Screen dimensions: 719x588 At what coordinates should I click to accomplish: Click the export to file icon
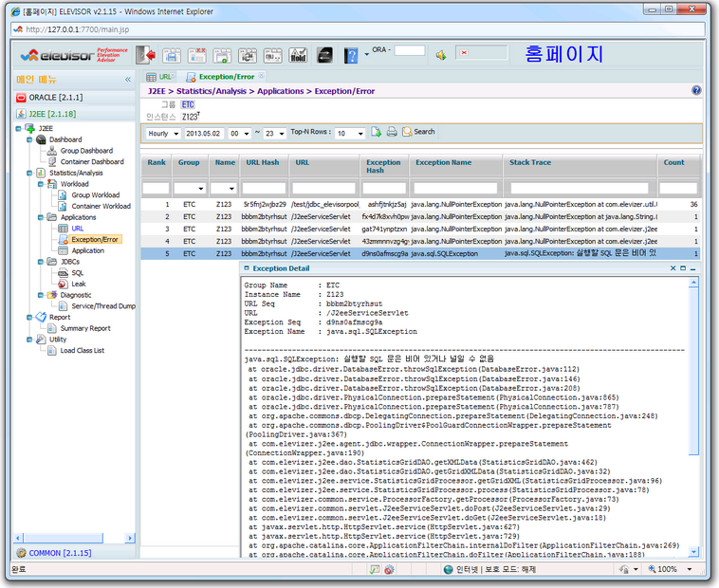point(376,132)
